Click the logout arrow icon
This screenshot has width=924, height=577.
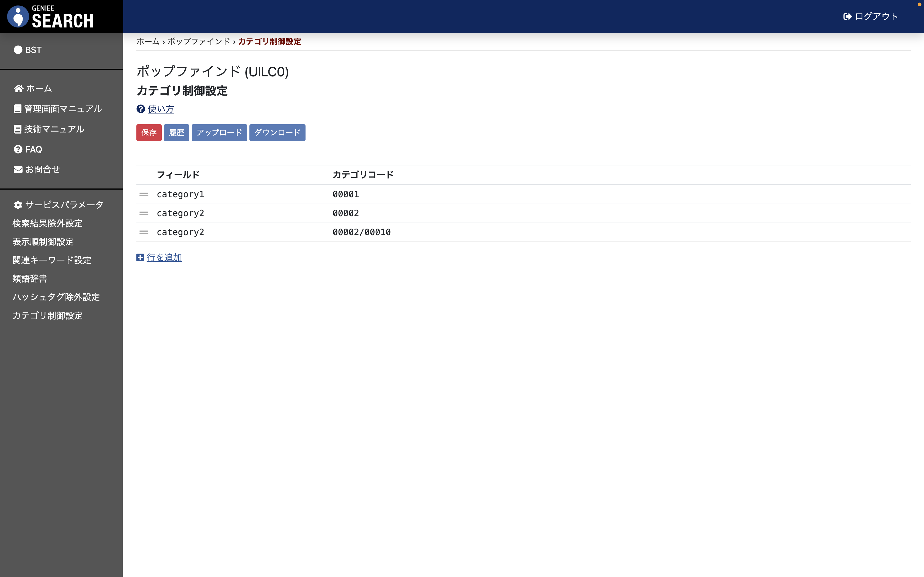847,16
